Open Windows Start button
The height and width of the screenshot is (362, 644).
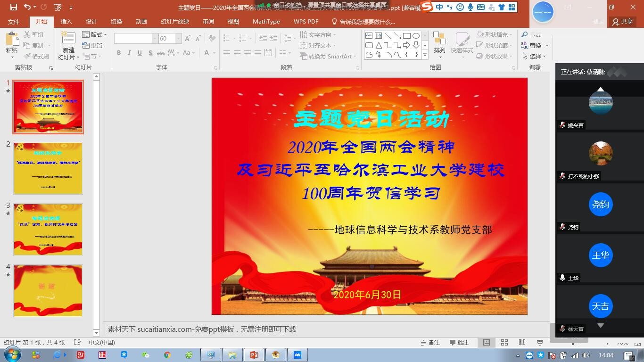(12, 355)
